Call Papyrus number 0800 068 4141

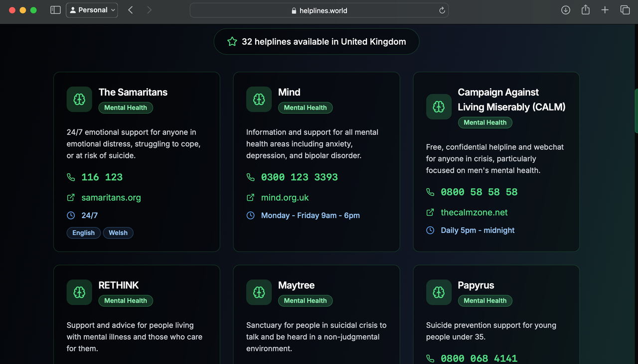pyautogui.click(x=479, y=359)
